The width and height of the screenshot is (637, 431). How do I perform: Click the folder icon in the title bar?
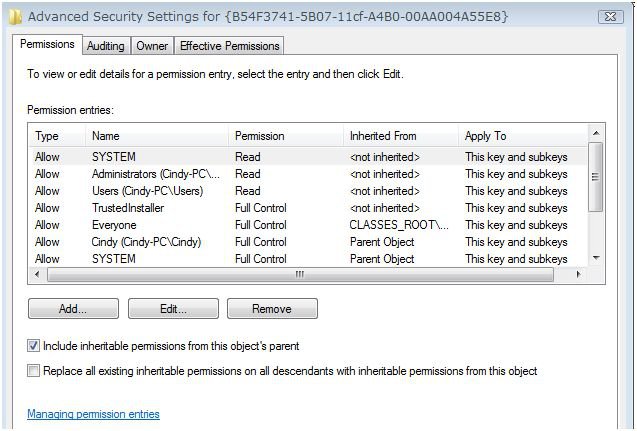[x=15, y=17]
